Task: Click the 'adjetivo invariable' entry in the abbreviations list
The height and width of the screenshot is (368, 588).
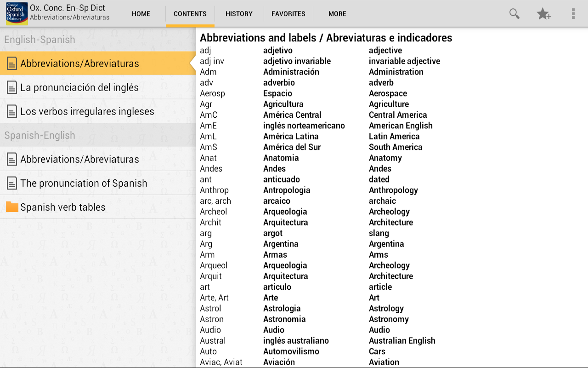Action: pos(297,61)
